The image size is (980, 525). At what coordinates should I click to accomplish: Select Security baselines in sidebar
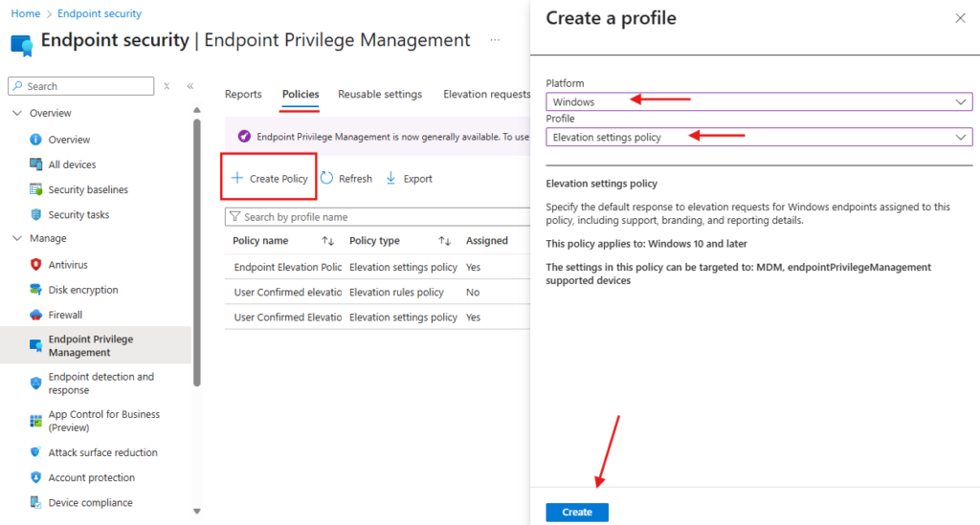(88, 189)
